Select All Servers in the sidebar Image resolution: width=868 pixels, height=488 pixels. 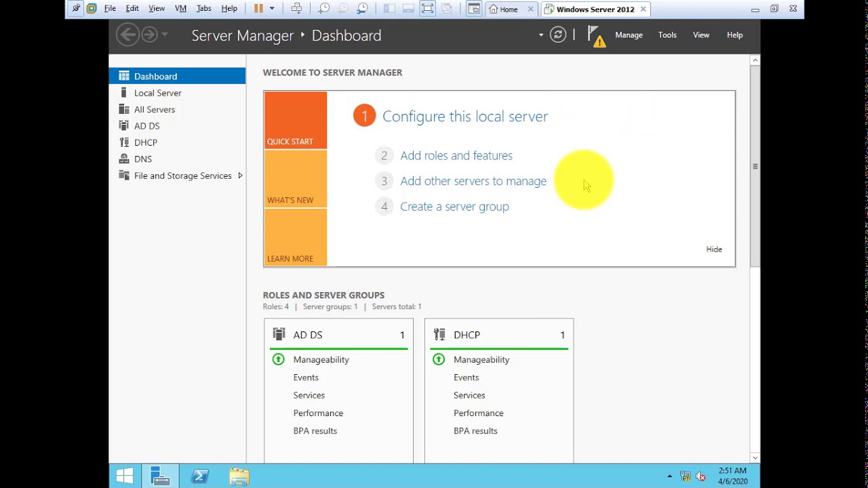tap(177, 109)
